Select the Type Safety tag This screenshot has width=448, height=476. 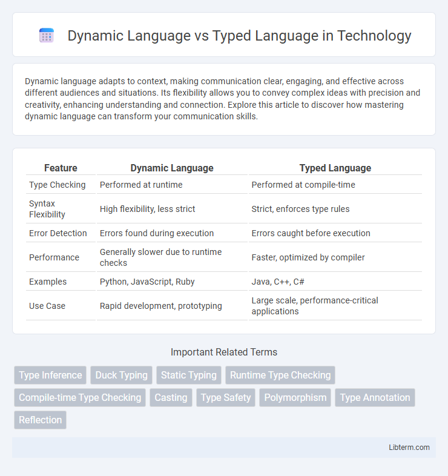click(226, 397)
